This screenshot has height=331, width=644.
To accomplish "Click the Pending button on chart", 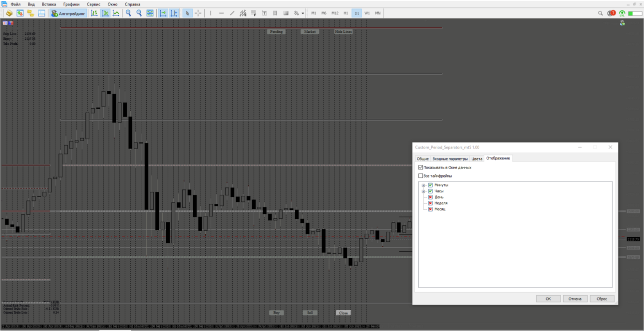I will coord(276,31).
